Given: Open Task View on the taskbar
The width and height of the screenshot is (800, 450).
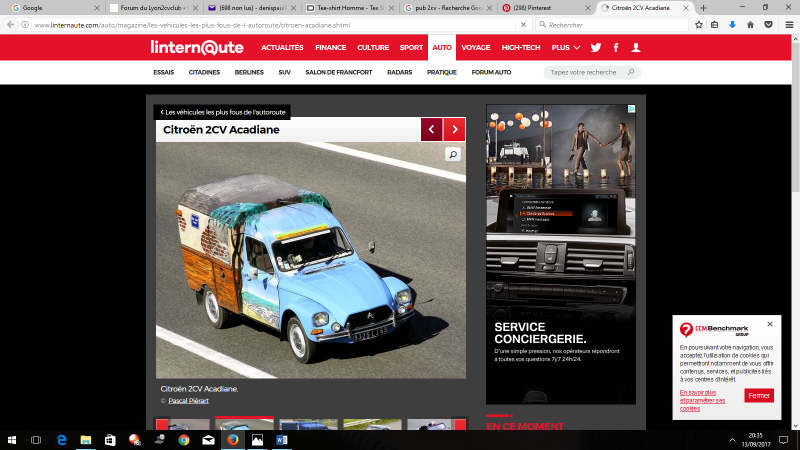Looking at the screenshot, I should click(x=36, y=440).
